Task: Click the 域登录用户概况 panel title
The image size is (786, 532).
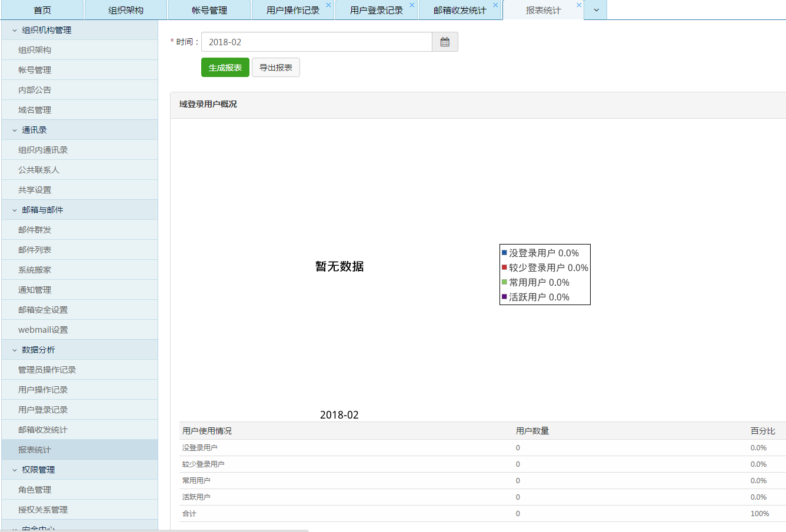Action: [x=208, y=104]
